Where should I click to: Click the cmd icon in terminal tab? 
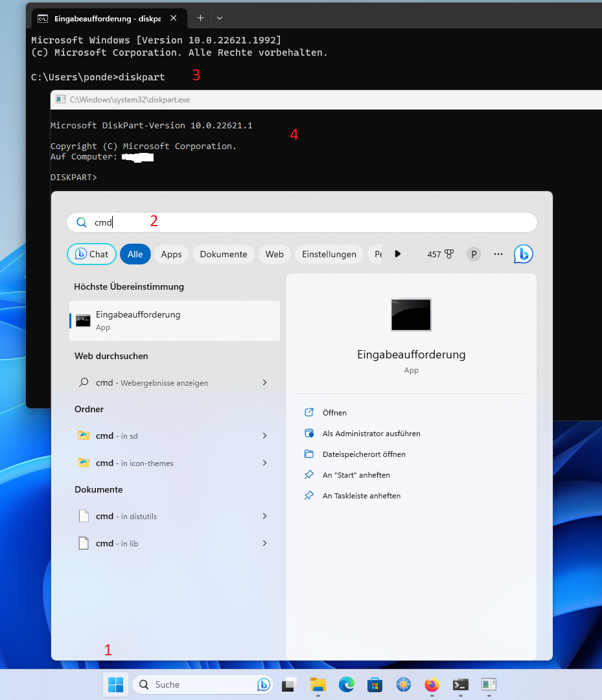click(42, 18)
